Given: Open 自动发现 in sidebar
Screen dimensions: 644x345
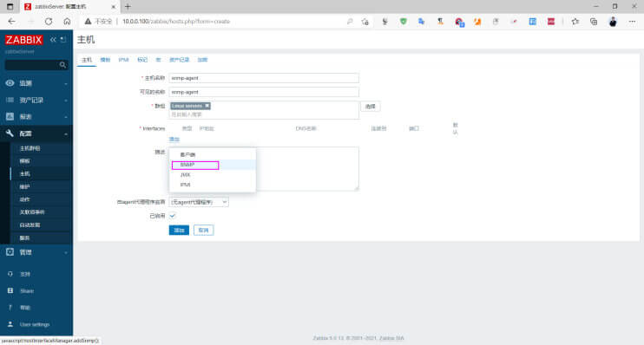Looking at the screenshot, I should pos(30,225).
